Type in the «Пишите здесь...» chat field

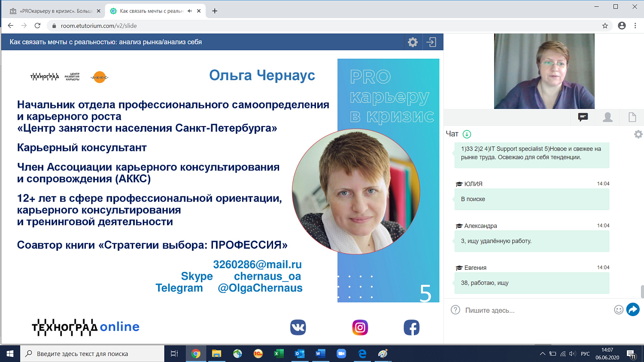[537, 310]
